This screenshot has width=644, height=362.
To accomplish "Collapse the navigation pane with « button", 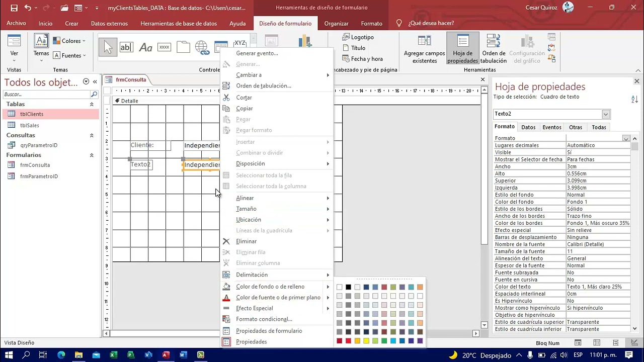I will (95, 82).
